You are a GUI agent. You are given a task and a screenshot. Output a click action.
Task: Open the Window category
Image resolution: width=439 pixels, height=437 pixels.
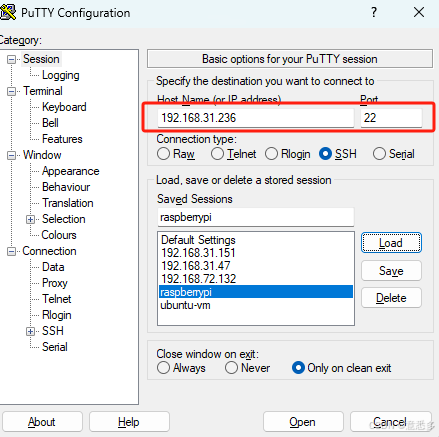pyautogui.click(x=42, y=155)
